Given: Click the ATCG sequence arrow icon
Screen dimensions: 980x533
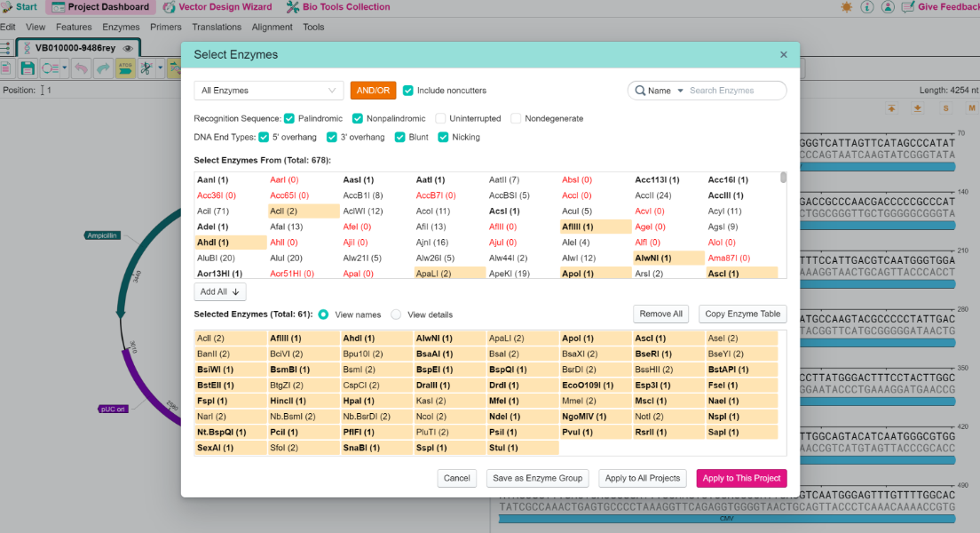Looking at the screenshot, I should click(125, 68).
